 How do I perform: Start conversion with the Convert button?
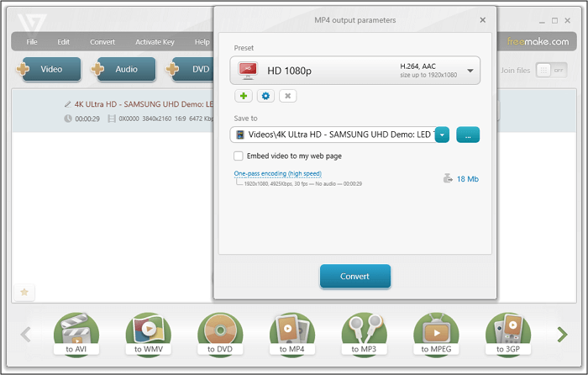[355, 277]
